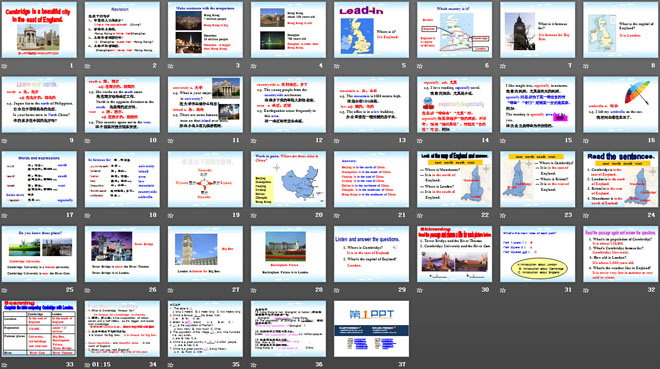Viewport: 660px width, 369px height.
Task: Select the Revision slide thumbnail
Action: point(122,30)
